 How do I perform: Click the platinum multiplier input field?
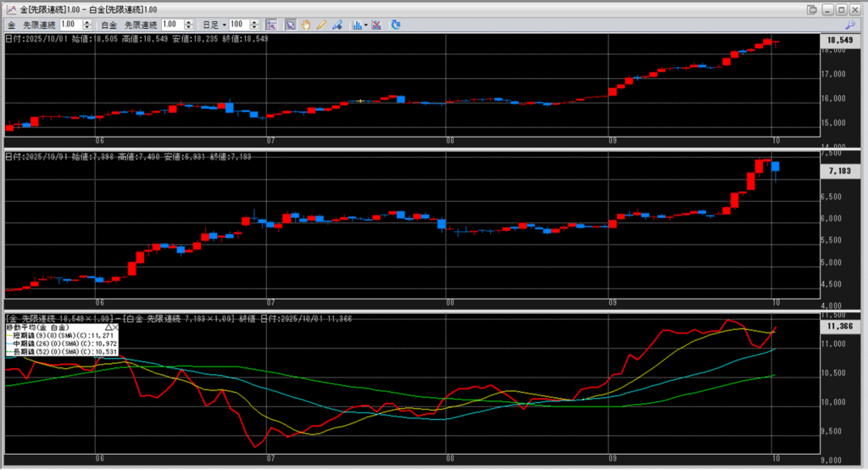170,25
